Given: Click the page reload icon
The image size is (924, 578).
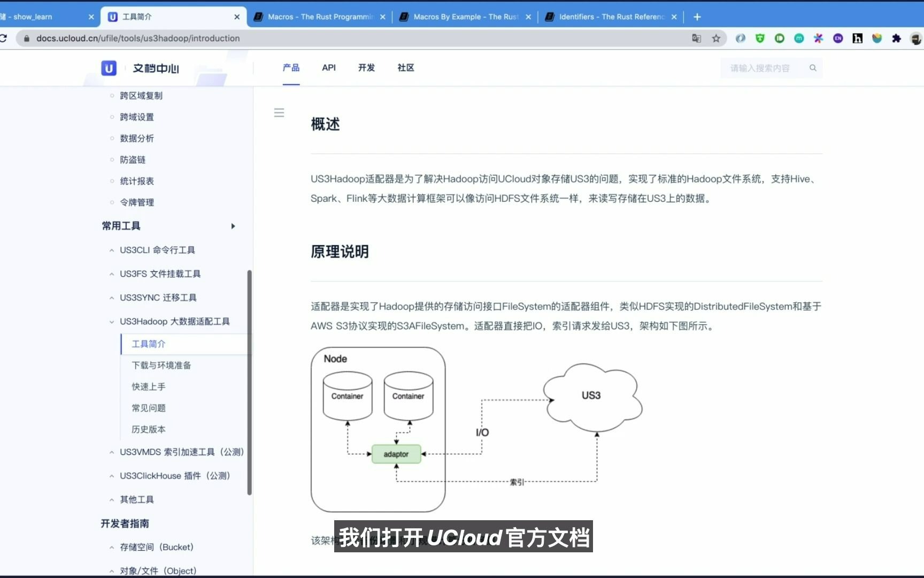Looking at the screenshot, I should pyautogui.click(x=3, y=39).
